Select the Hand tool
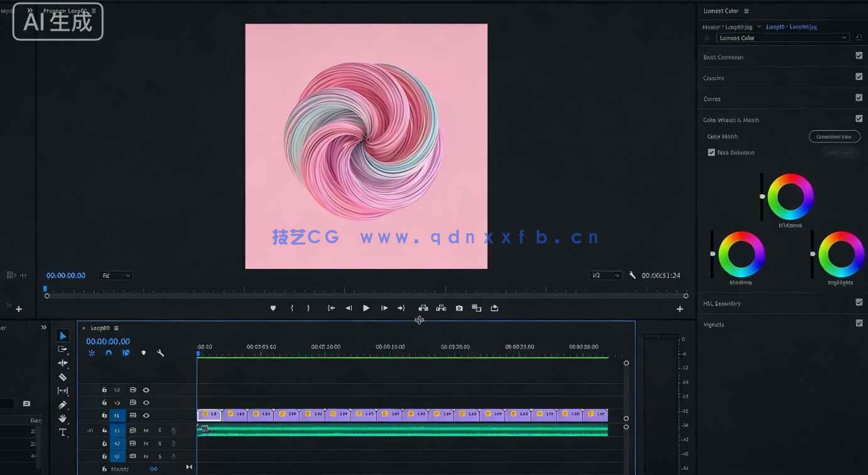Viewport: 868px width, 475px height. (x=63, y=418)
